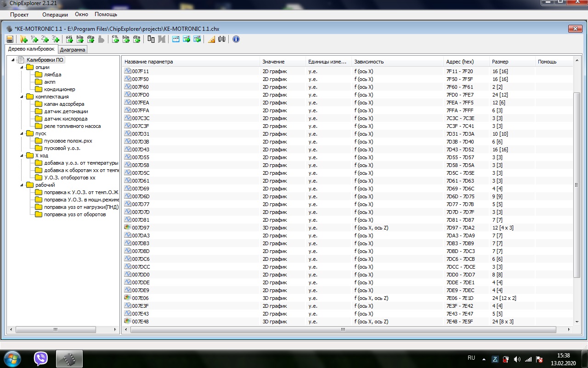Click the binoculars search toolbar icon
This screenshot has height=368, width=588.
222,39
